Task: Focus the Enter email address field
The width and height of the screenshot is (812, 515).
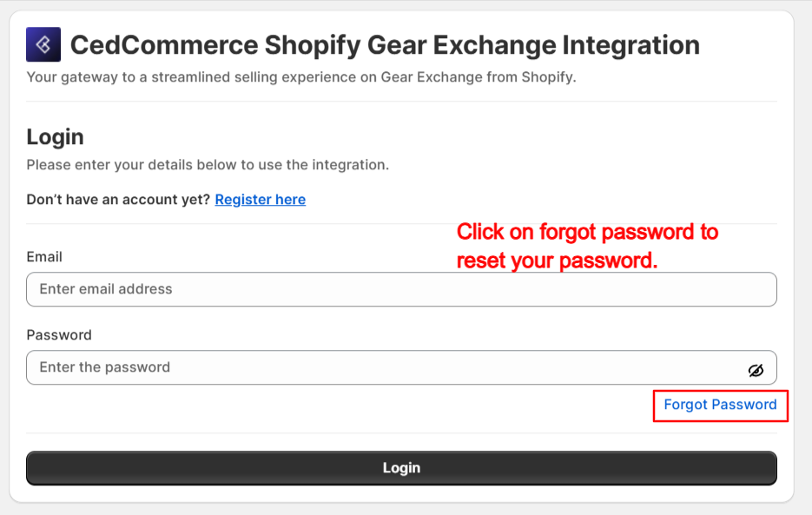Action: point(401,289)
